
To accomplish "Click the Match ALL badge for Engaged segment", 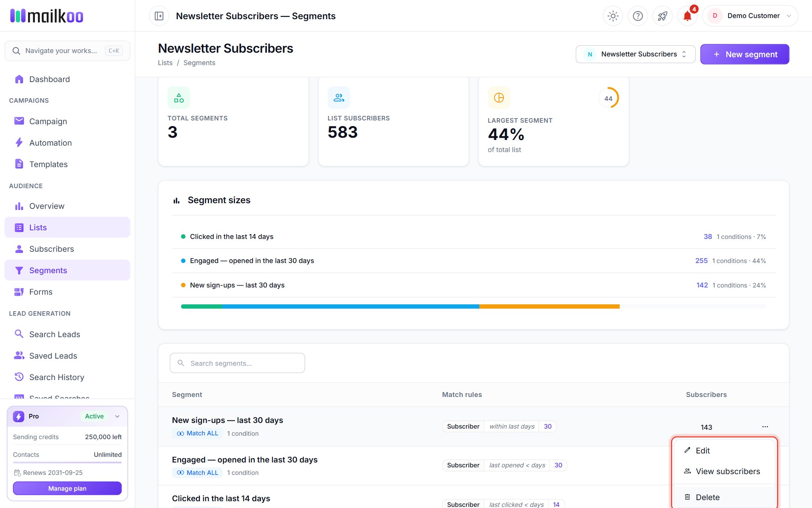I will click(197, 473).
